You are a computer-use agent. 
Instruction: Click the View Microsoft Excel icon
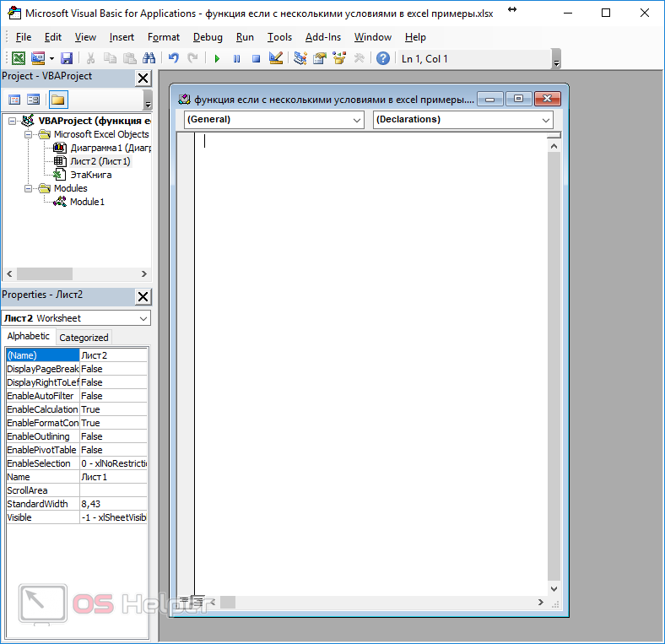(x=19, y=58)
